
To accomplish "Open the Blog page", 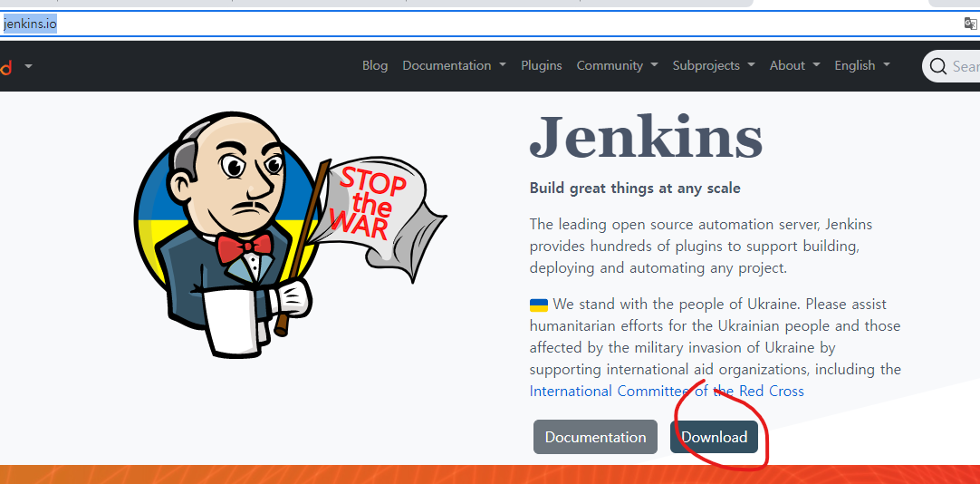I will coord(375,65).
